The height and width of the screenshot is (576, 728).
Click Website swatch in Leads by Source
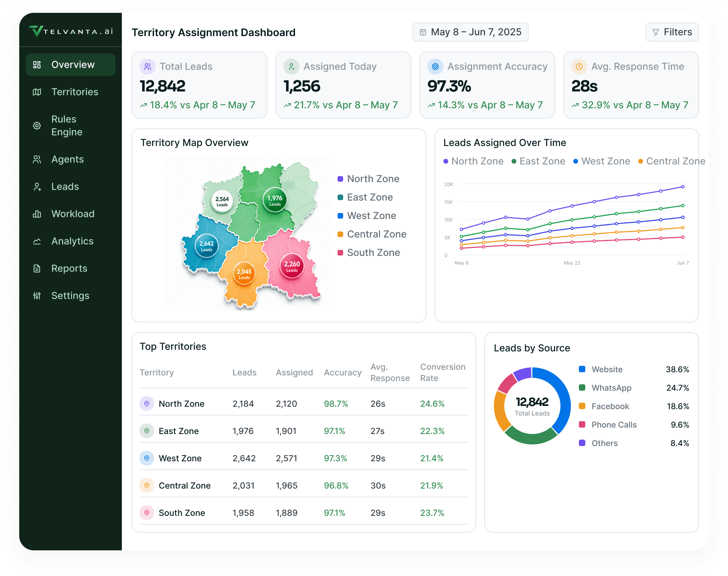pos(582,369)
